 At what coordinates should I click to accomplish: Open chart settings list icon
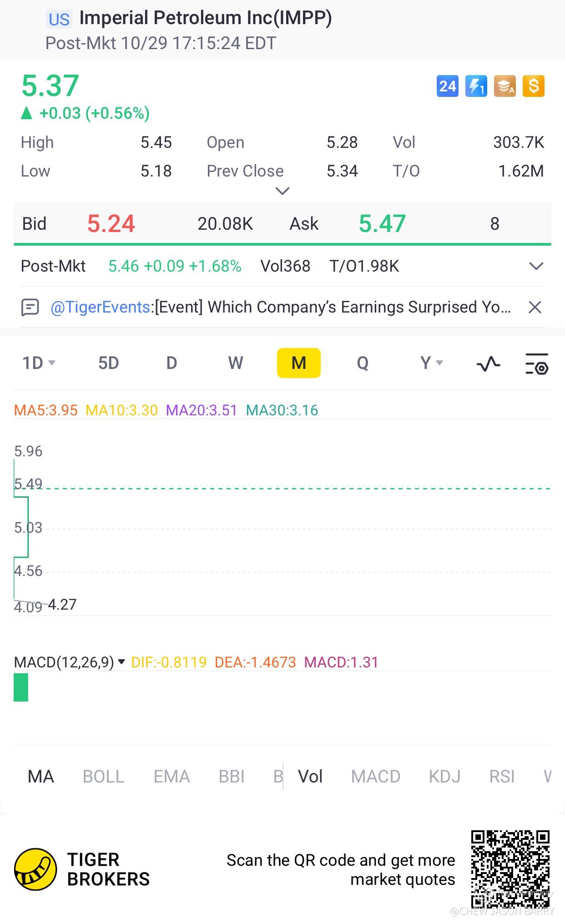click(537, 364)
